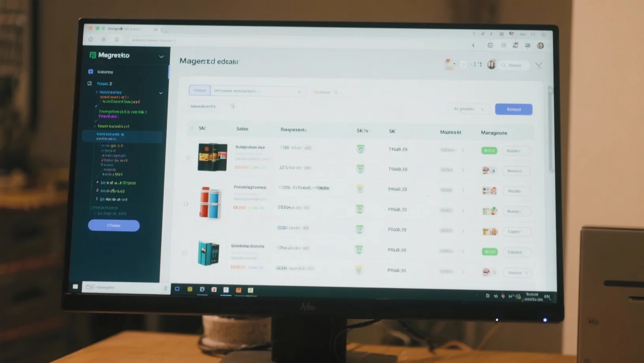Screen dimensions: 644x363
Task: Select the radio button for first product
Action: click(x=189, y=157)
